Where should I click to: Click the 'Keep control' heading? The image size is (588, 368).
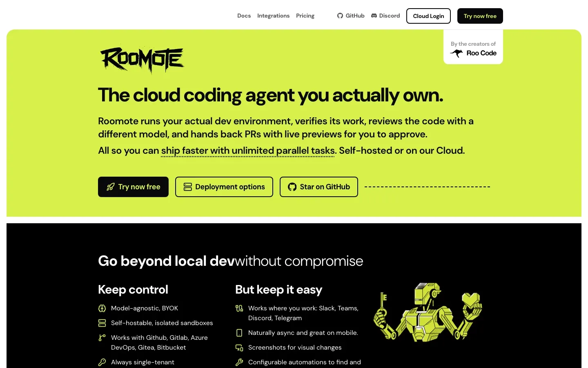click(133, 289)
